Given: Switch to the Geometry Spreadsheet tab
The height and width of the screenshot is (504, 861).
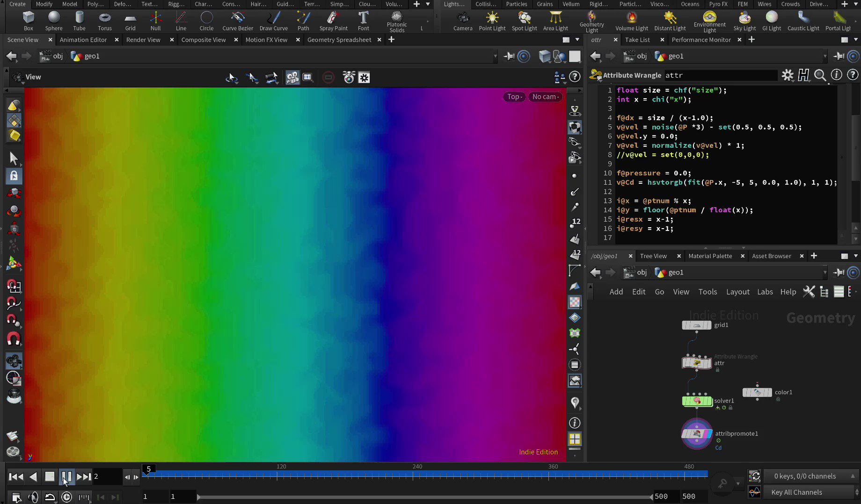Looking at the screenshot, I should pyautogui.click(x=339, y=40).
